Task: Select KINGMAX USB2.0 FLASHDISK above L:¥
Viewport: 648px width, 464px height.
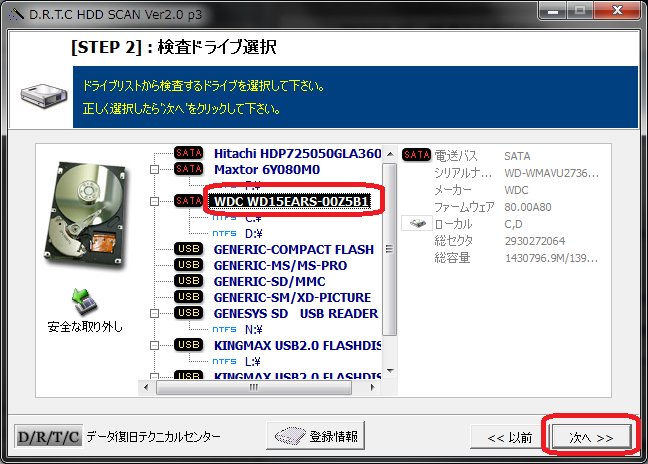Action: (297, 345)
